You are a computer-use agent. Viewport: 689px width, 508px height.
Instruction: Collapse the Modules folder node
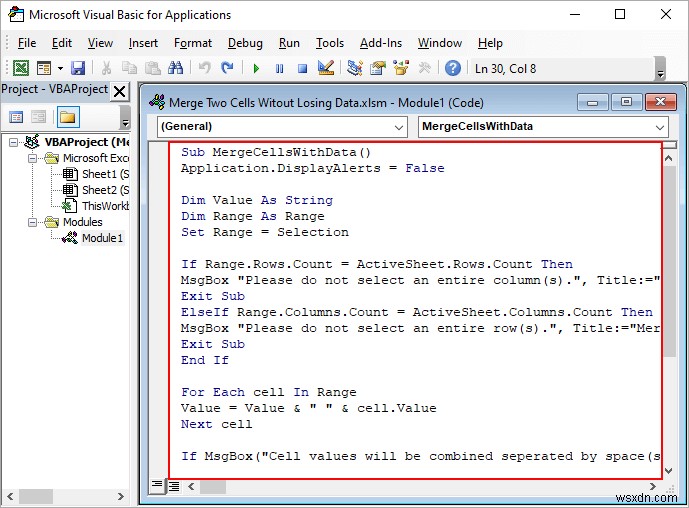pyautogui.click(x=33, y=222)
